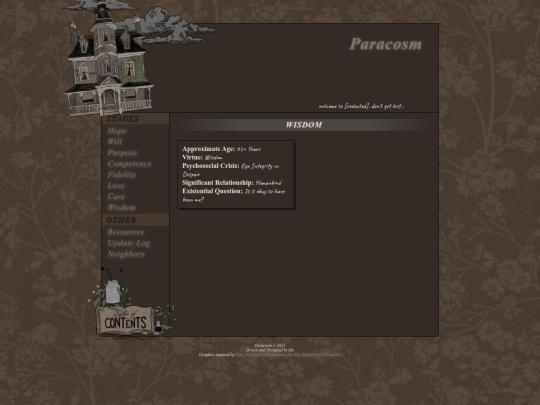Open the Spiderwick Chronicles illustrations footer link
540x405 pixels.
[x=288, y=354]
